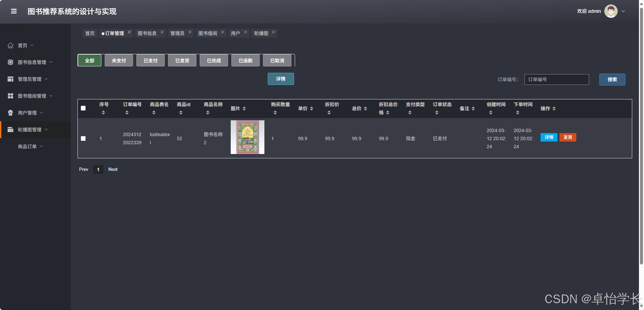Sort by 购买数量 column
644x310 pixels.
(275, 113)
